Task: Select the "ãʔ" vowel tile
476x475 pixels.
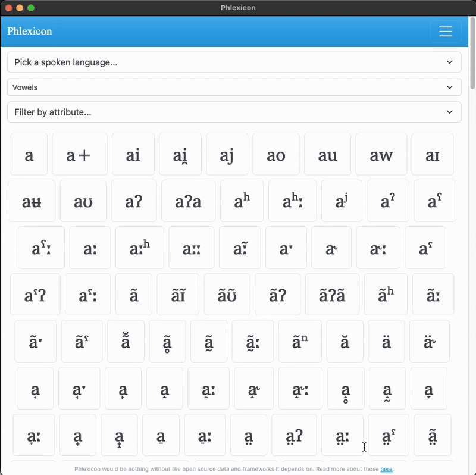Action: click(277, 294)
